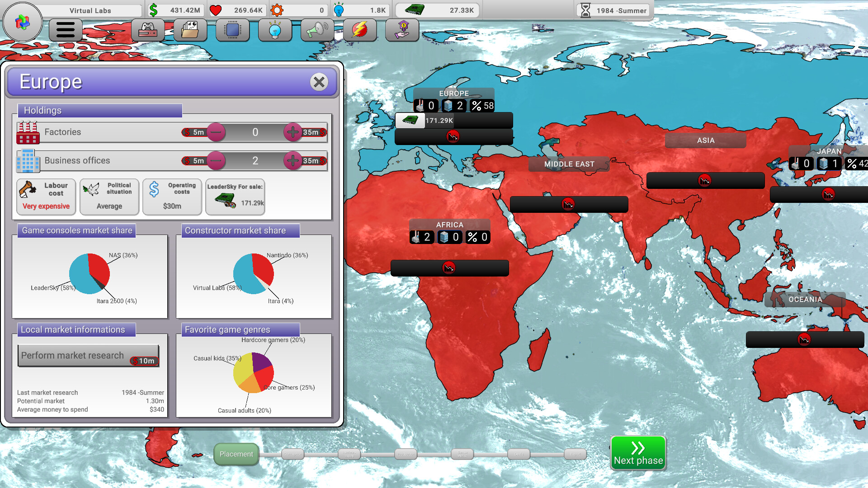Open the game consoles toolbar panel

(x=148, y=30)
